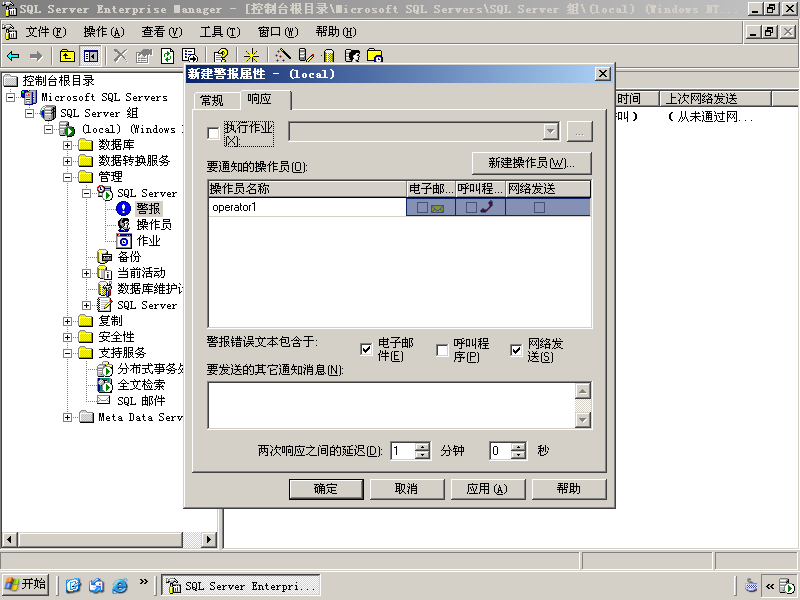The height and width of the screenshot is (600, 800).
Task: Expand the 数据库 folder node
Action: click(x=67, y=145)
